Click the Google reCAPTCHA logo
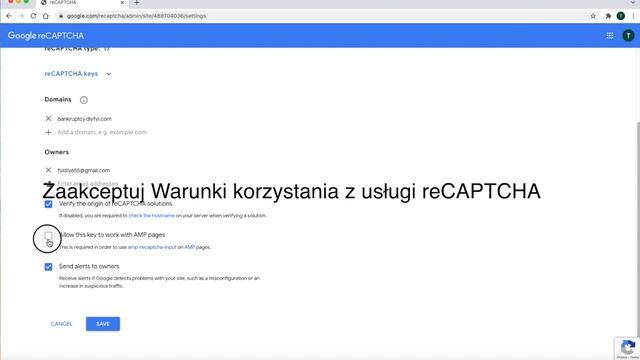The image size is (640, 360). point(46,36)
